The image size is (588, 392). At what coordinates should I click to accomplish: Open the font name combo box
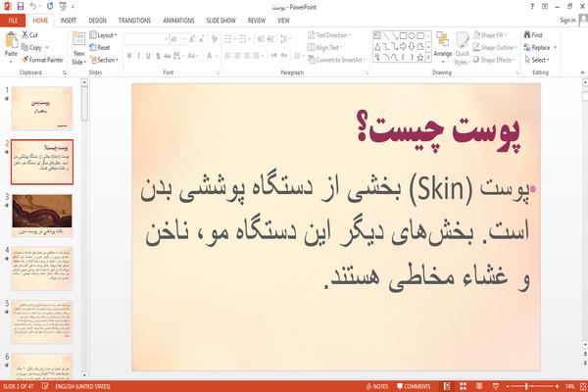(x=147, y=39)
